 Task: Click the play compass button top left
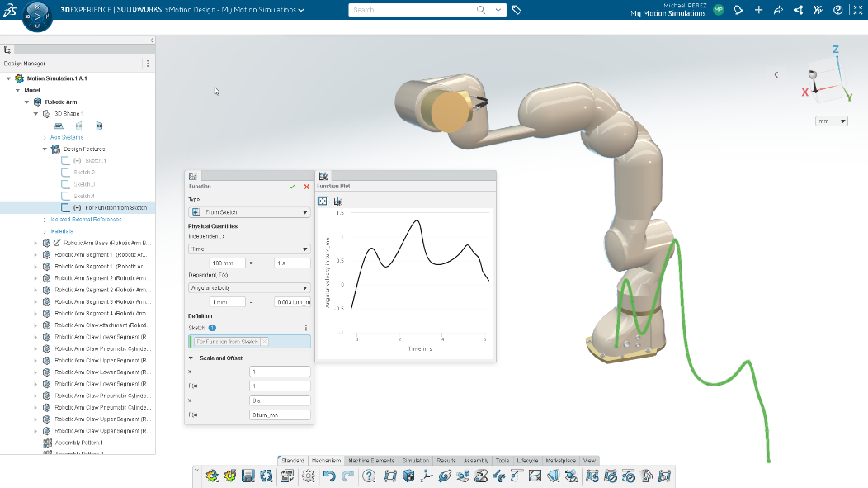38,16
